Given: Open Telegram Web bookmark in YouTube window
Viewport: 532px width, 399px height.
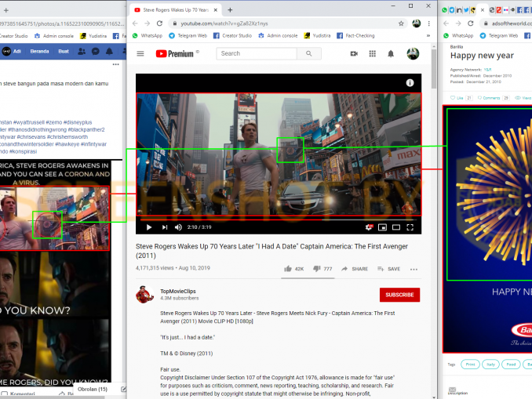Looking at the screenshot, I should 188,35.
